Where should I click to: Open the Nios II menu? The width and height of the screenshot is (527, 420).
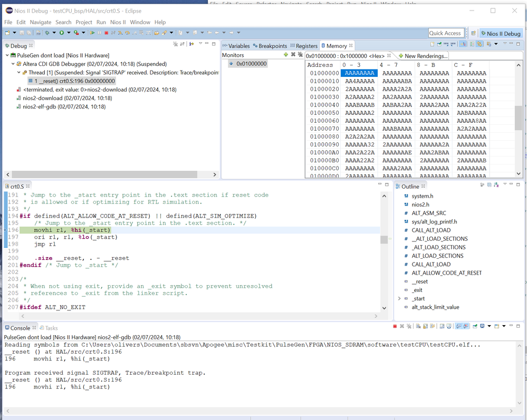click(x=118, y=22)
